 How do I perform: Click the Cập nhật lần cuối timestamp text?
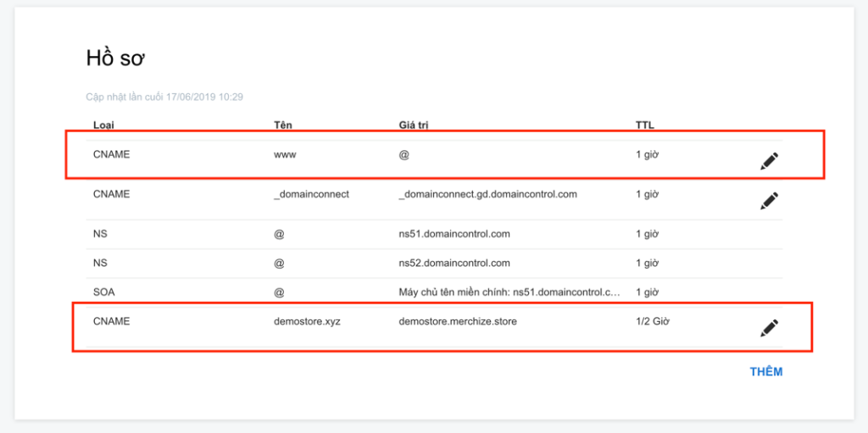[x=164, y=97]
